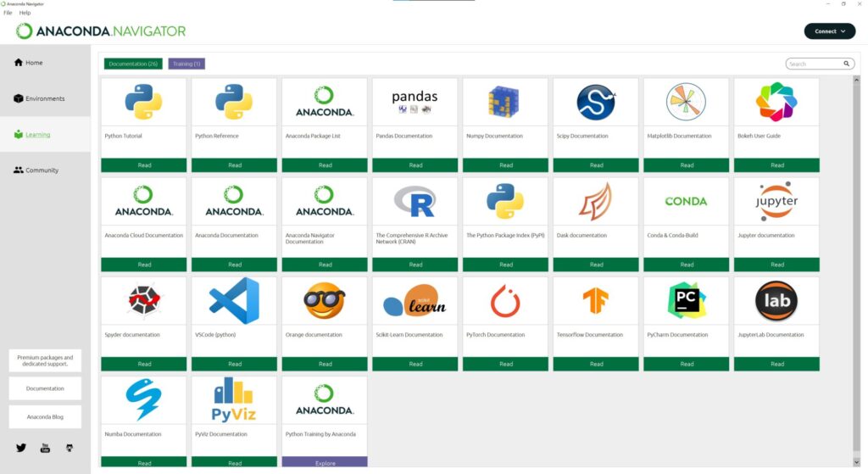Open Premium packages and dedicated support link
This screenshot has height=474, width=868.
pos(45,360)
